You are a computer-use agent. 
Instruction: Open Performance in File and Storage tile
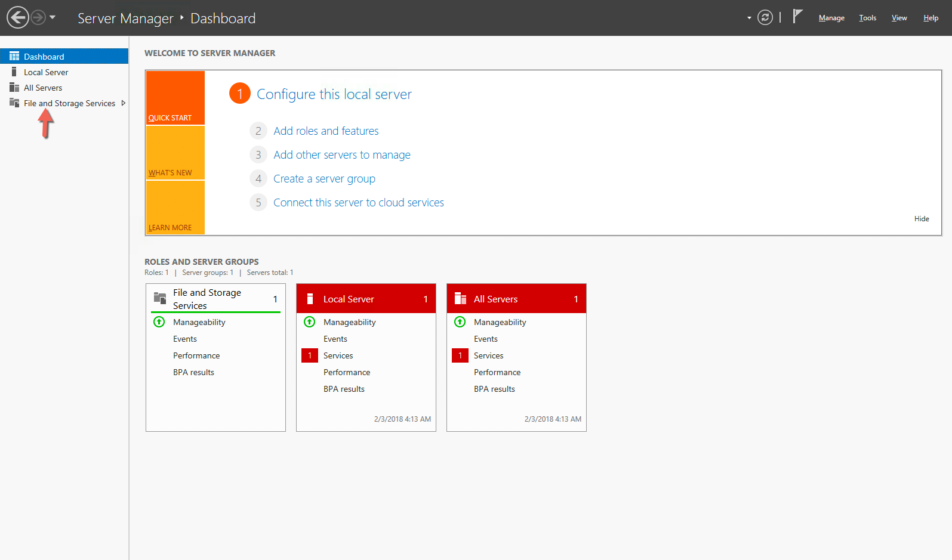(x=196, y=355)
